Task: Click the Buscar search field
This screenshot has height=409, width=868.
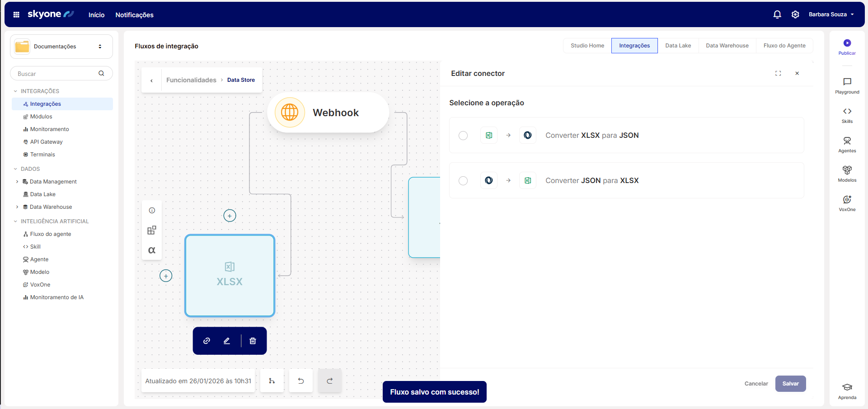Action: coord(56,74)
